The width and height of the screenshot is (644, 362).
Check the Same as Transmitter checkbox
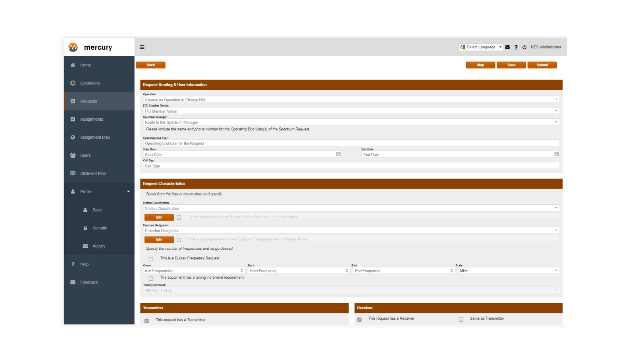point(461,320)
